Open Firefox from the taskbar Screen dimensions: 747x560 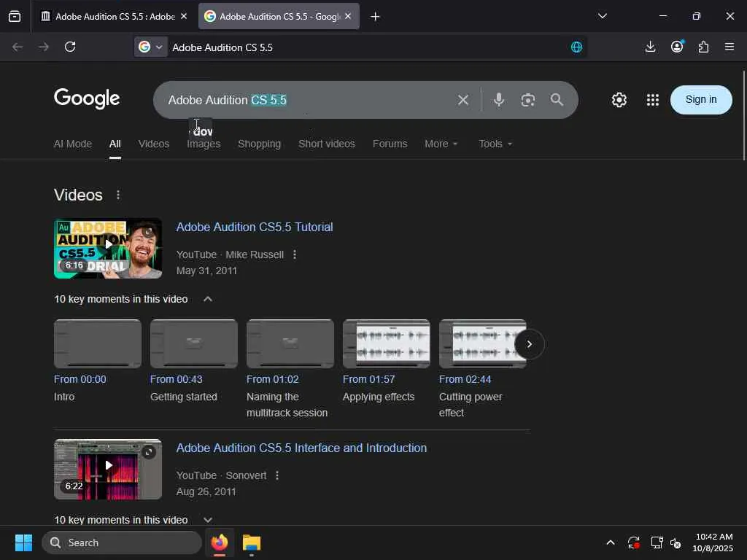coord(220,542)
